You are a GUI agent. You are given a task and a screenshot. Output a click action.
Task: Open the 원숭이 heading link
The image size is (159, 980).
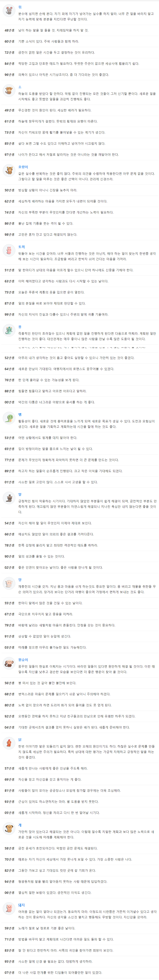tap(23, 660)
